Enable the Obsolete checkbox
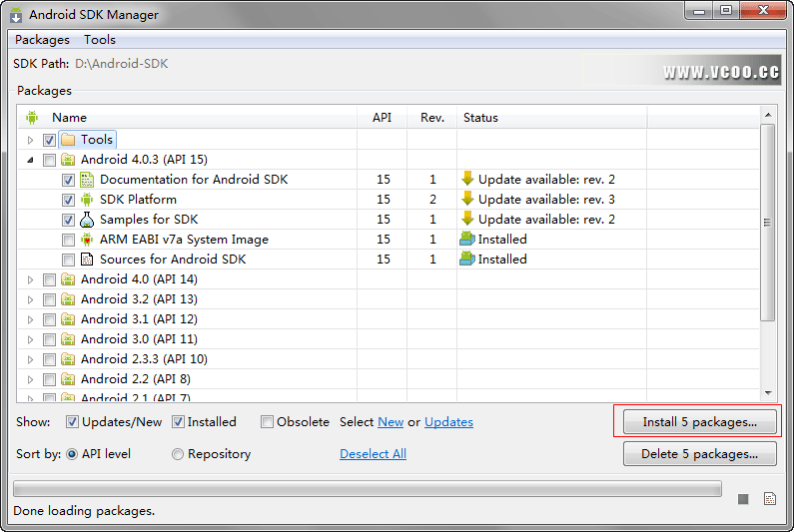 coord(267,422)
